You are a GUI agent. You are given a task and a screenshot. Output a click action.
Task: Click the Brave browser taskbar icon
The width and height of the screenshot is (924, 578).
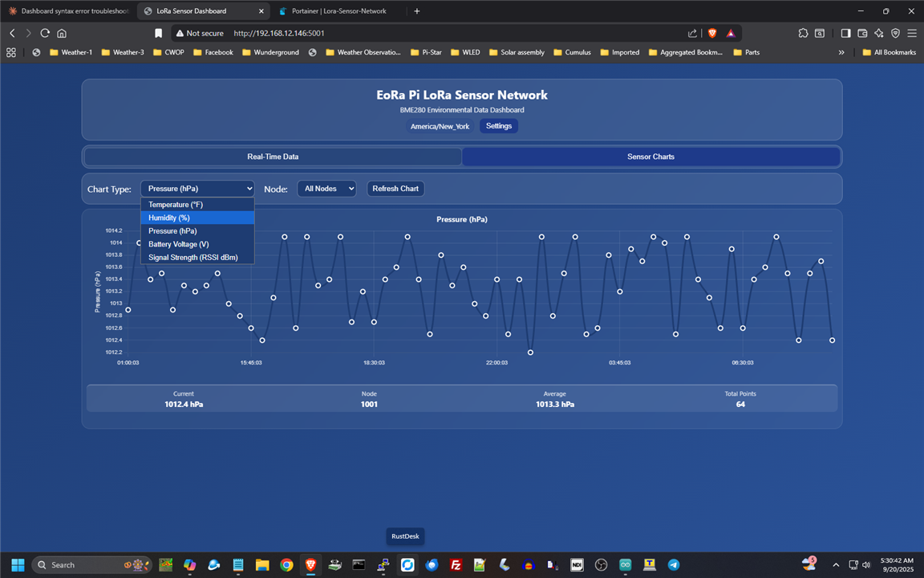pyautogui.click(x=310, y=565)
